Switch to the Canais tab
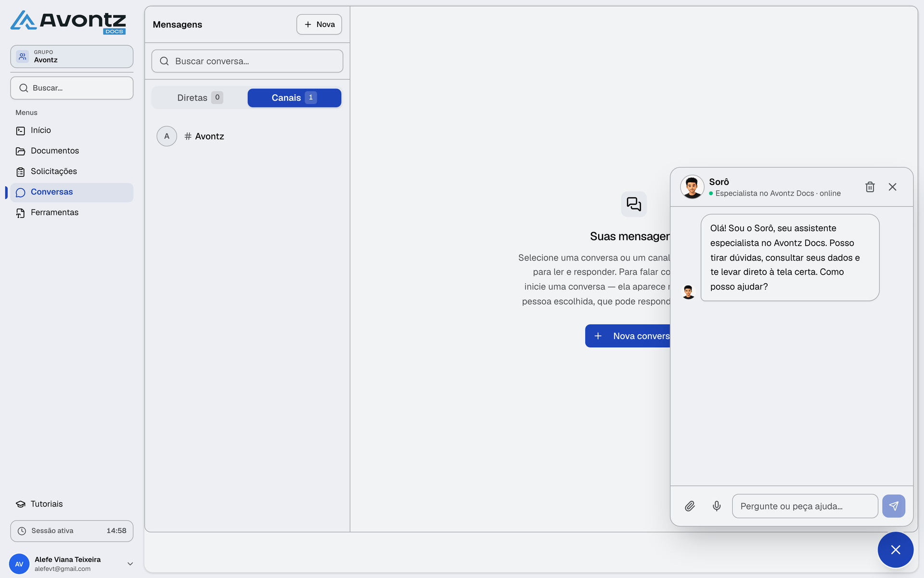 click(295, 98)
